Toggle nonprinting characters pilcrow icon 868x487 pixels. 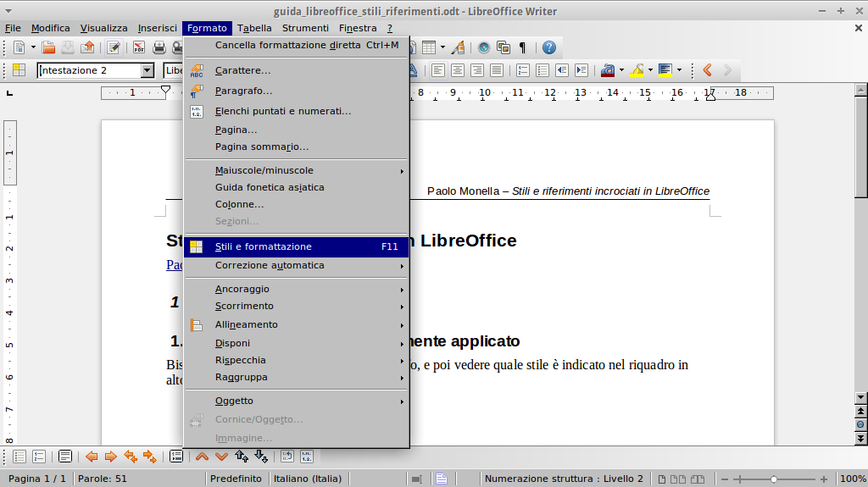tap(522, 47)
